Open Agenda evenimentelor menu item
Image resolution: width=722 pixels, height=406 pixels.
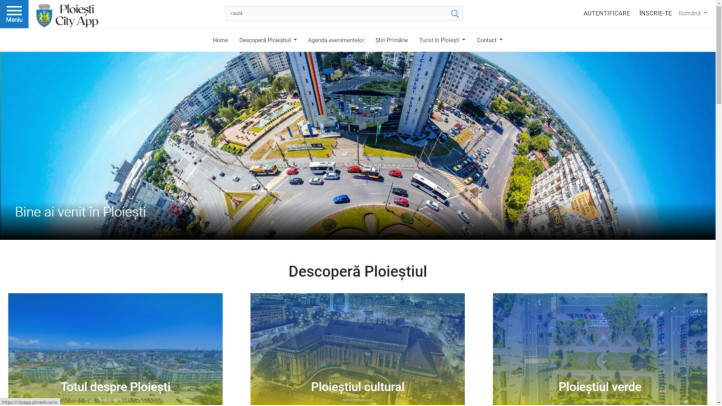(x=336, y=40)
